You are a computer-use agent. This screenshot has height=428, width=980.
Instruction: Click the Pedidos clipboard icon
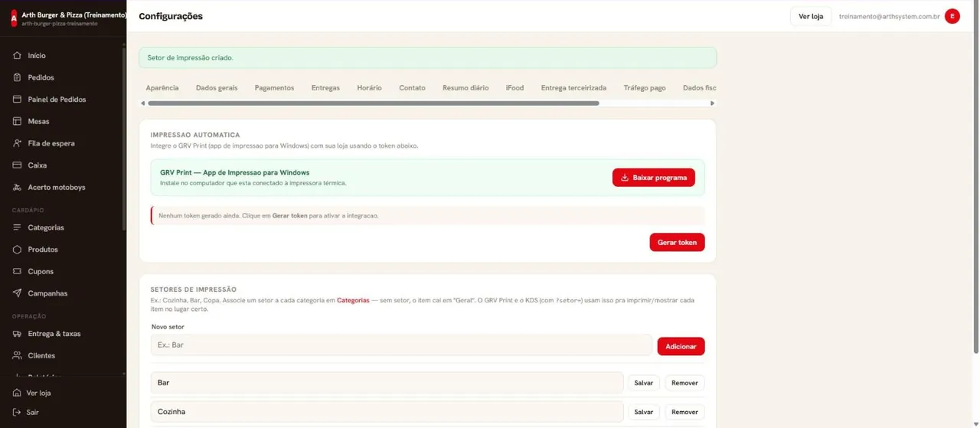pos(17,77)
